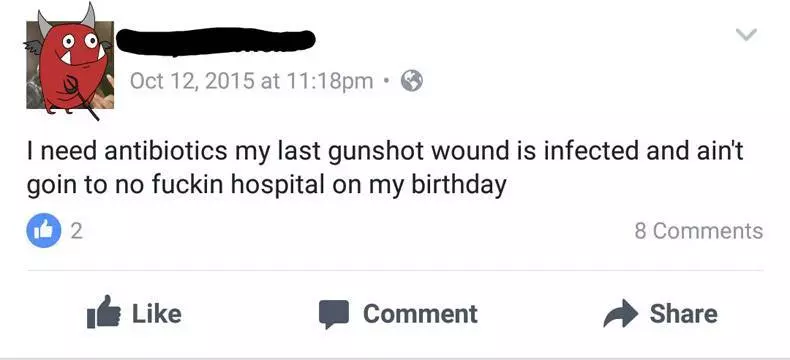Screen dimensions: 790x360
Task: Click the redacted poster name
Action: click(x=216, y=41)
